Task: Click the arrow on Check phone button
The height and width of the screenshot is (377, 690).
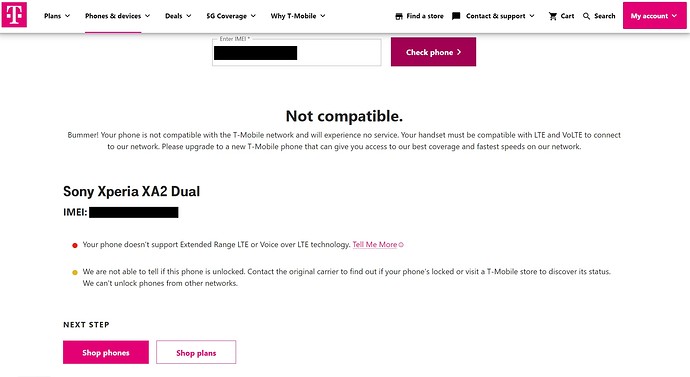Action: coord(459,52)
